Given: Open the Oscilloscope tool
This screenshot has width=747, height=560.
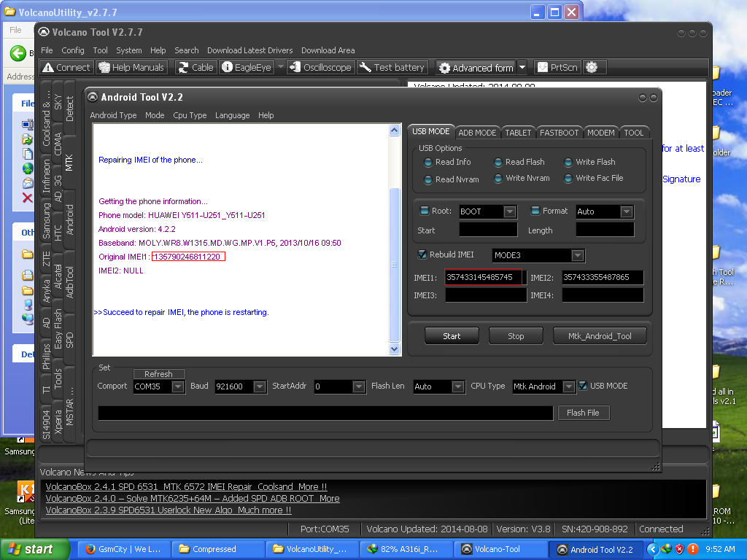Looking at the screenshot, I should (x=320, y=67).
